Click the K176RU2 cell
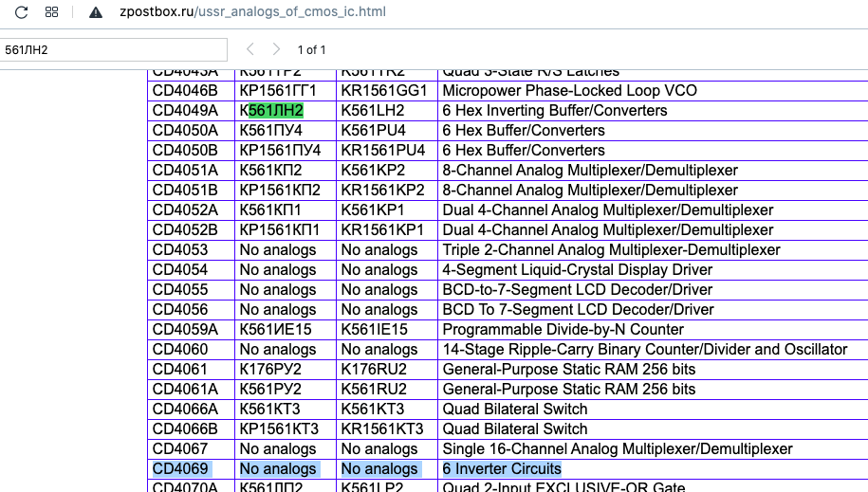This screenshot has width=868, height=492. pos(374,370)
